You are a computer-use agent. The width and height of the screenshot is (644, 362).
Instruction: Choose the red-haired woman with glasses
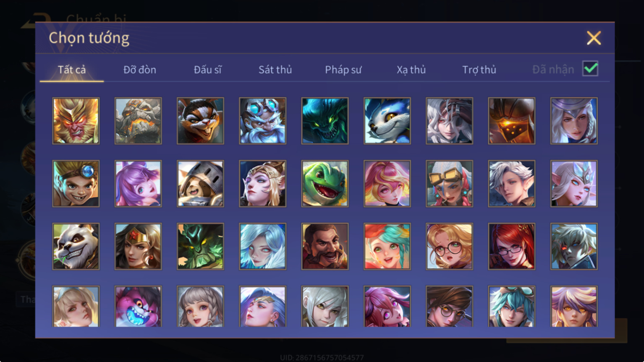[x=512, y=246]
